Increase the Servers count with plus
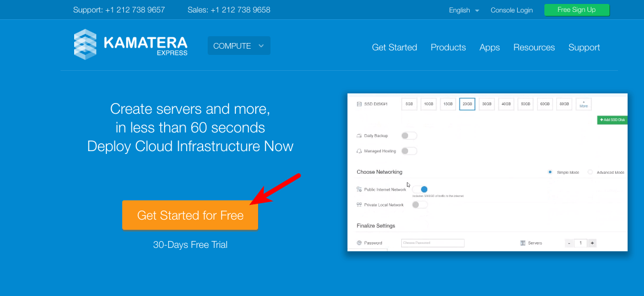Image resolution: width=644 pixels, height=296 pixels. click(592, 243)
